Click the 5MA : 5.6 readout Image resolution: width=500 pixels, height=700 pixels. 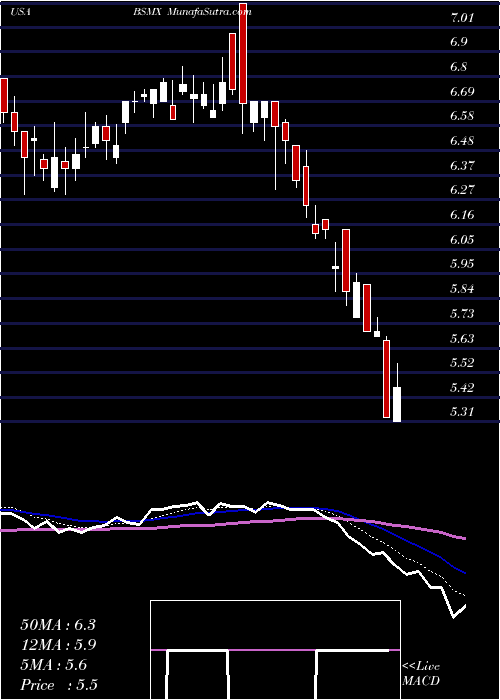click(54, 665)
